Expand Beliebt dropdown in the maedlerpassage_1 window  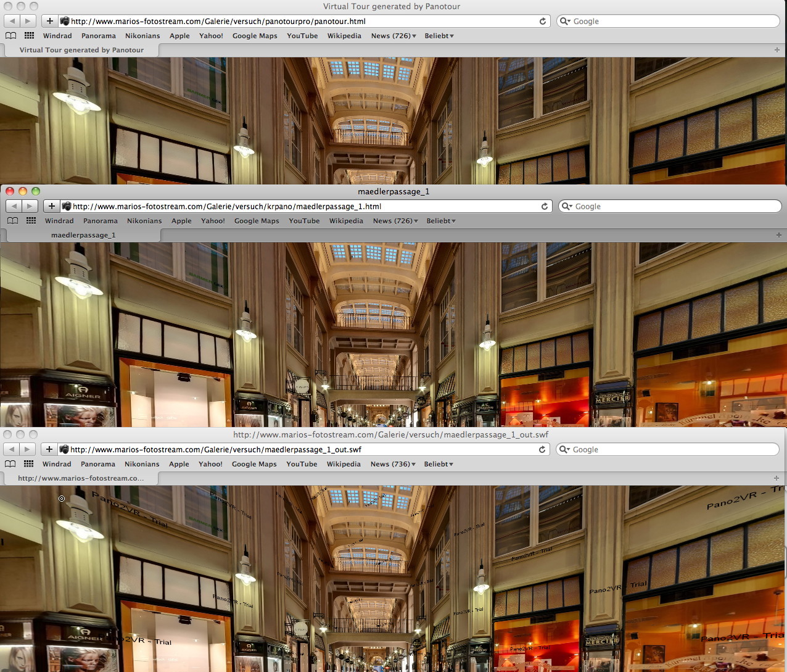[440, 221]
